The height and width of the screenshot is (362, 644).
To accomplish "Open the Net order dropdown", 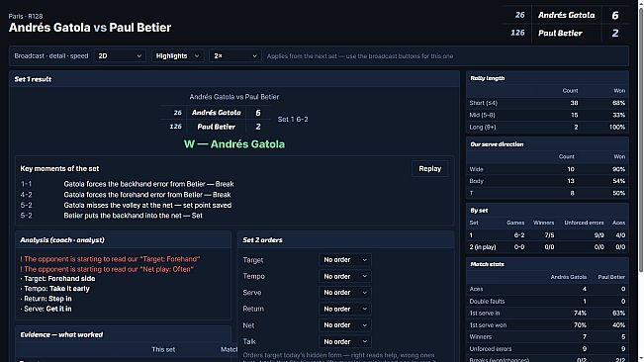I will point(345,325).
